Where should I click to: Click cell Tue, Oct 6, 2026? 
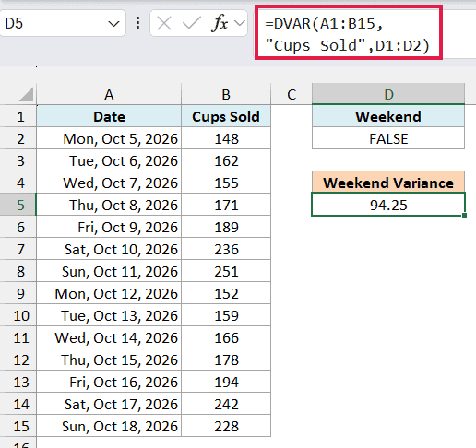click(x=109, y=160)
